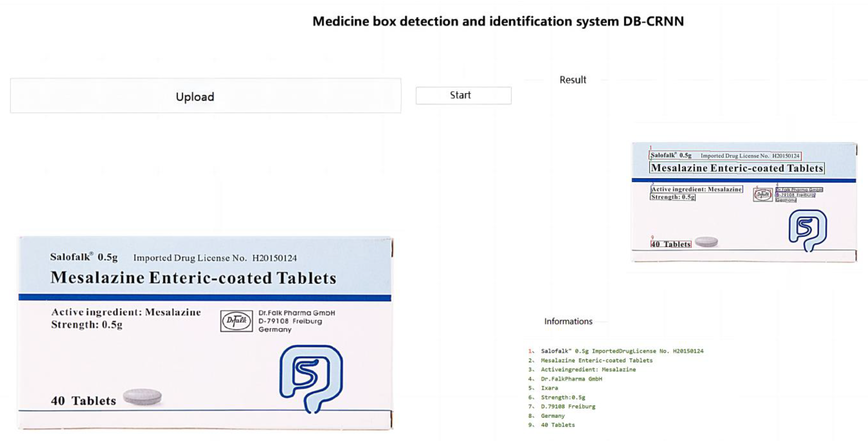The height and width of the screenshot is (441, 868).
Task: Select result line 9 40 Tablets
Action: 558,425
